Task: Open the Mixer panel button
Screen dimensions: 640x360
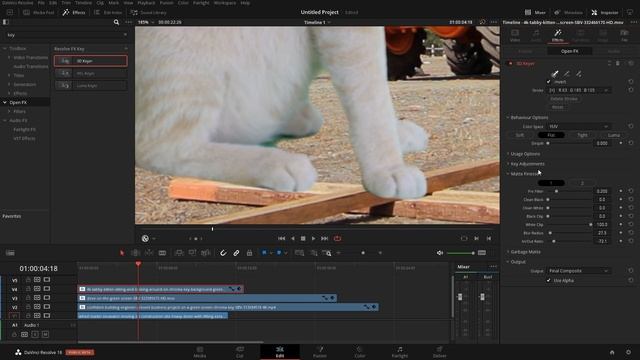Action: pyautogui.click(x=535, y=12)
